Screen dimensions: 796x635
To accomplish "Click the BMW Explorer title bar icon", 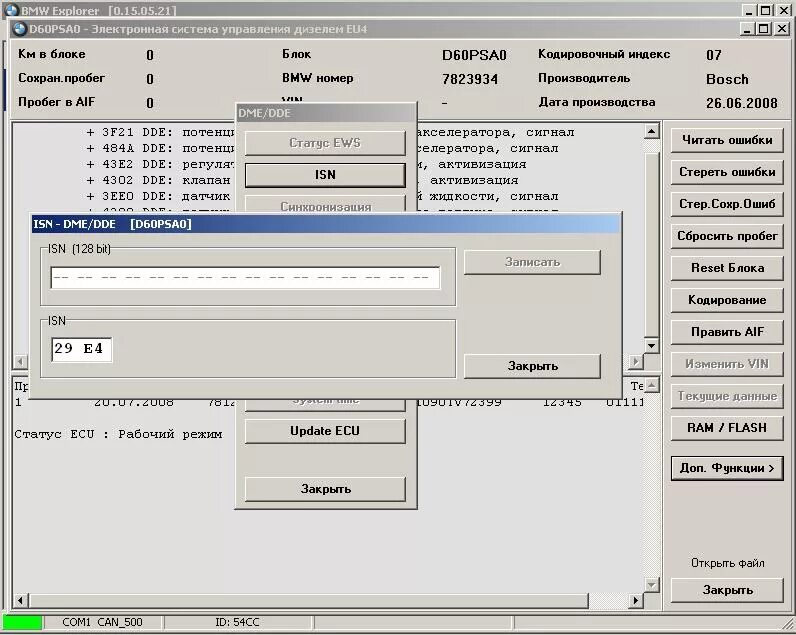I will (11, 10).
